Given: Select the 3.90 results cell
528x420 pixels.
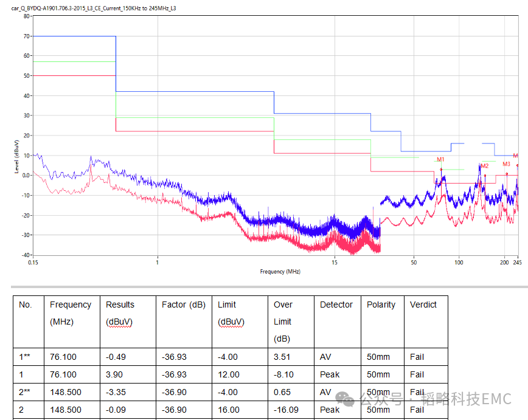Looking at the screenshot, I should pos(114,374).
